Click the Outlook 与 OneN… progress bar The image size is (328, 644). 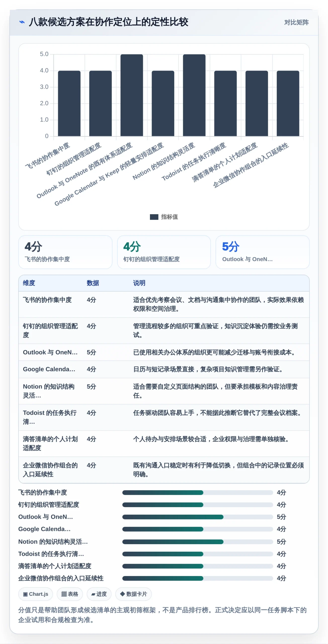(x=197, y=517)
